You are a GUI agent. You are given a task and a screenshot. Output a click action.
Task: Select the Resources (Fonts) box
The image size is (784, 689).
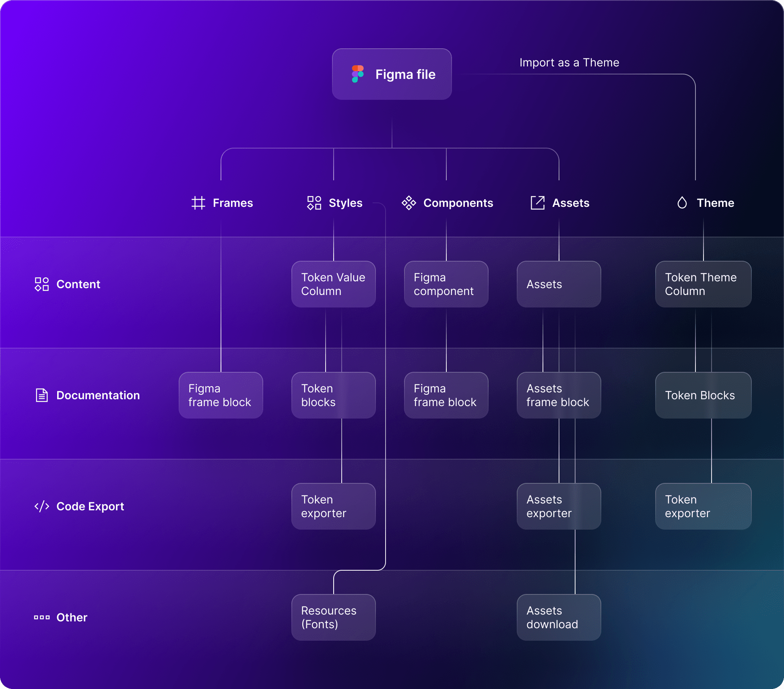pos(334,617)
